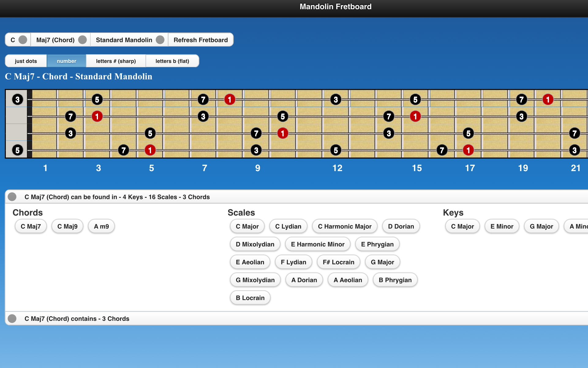Click the red root marker near fret 17
The height and width of the screenshot is (368, 588).
pos(468,150)
